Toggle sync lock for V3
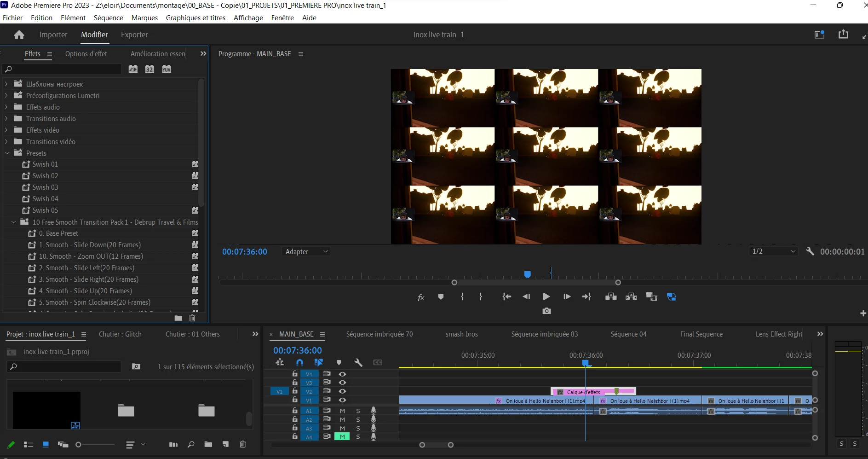The width and height of the screenshot is (868, 459). click(x=327, y=383)
